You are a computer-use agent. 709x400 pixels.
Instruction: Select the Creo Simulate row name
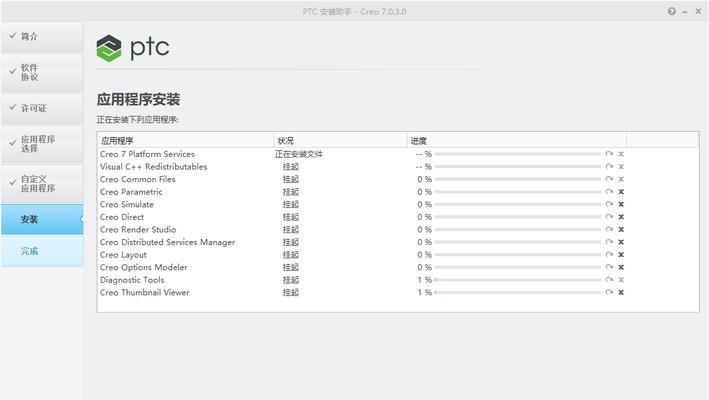click(x=127, y=204)
